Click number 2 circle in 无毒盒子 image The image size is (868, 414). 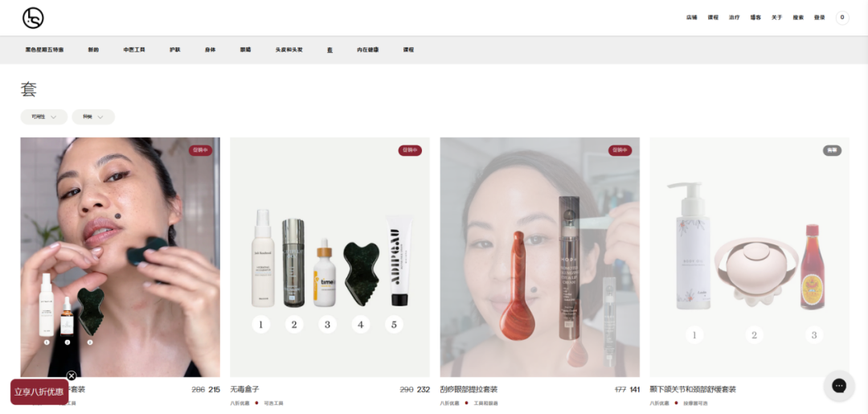click(294, 324)
